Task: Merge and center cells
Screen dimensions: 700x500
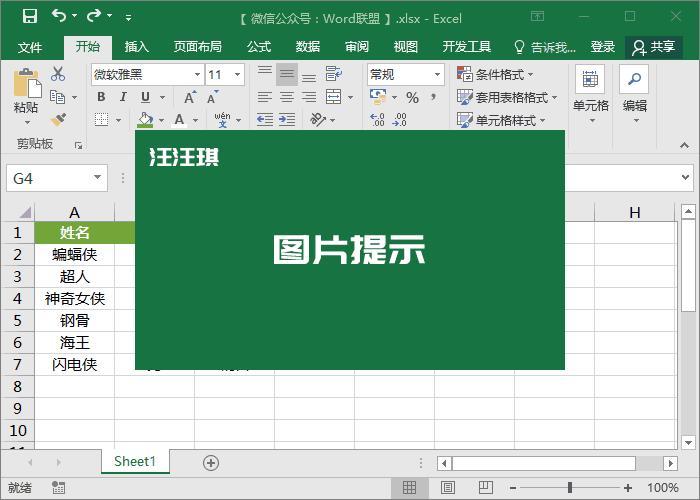Action: [334, 97]
